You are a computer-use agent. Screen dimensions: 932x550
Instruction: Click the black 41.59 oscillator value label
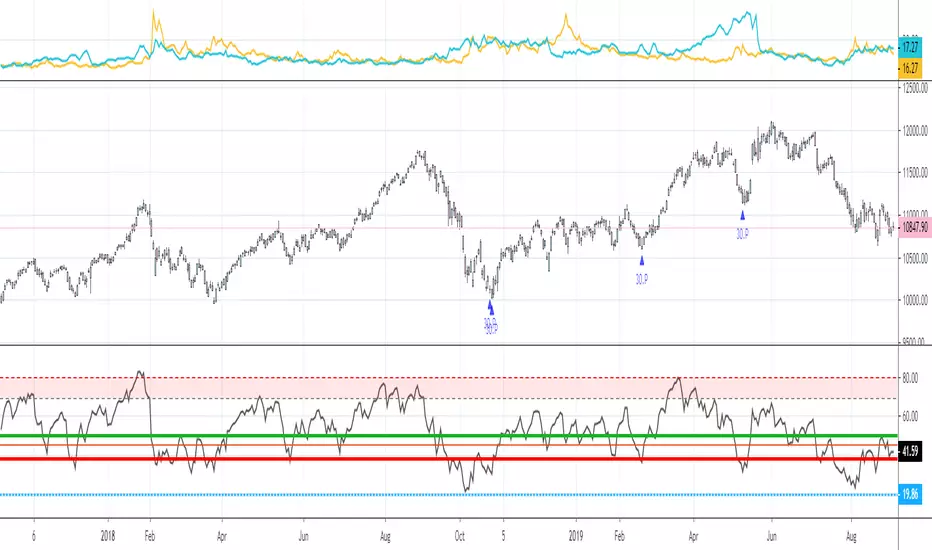(x=910, y=452)
